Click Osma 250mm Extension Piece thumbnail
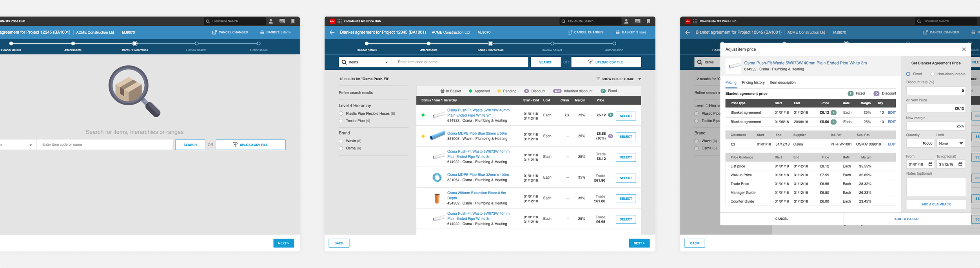The image size is (980, 268). point(437,198)
